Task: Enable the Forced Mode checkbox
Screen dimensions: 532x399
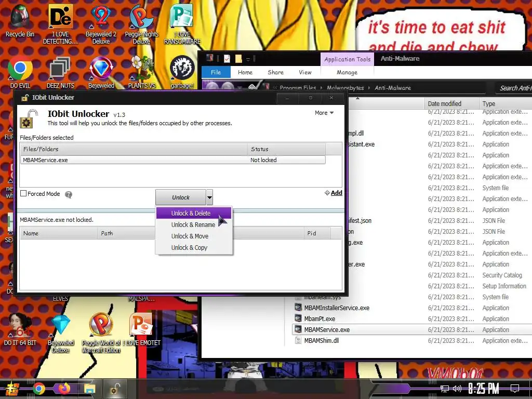Action: point(23,193)
